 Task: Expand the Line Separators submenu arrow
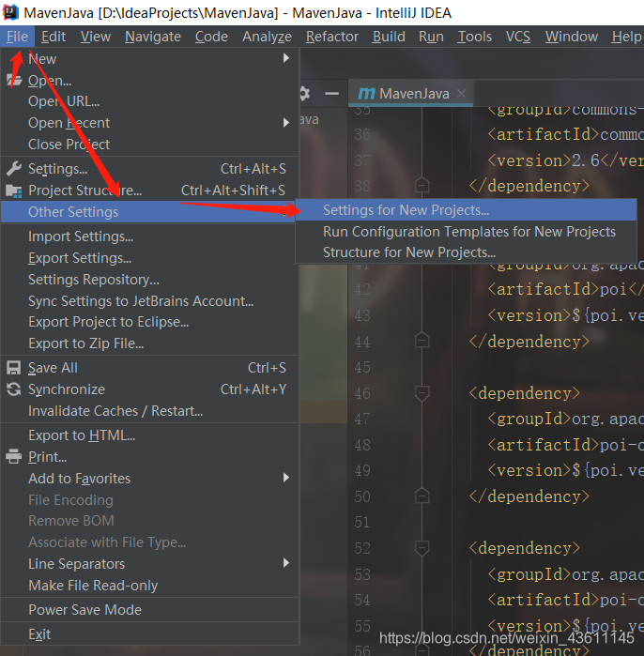(x=286, y=563)
